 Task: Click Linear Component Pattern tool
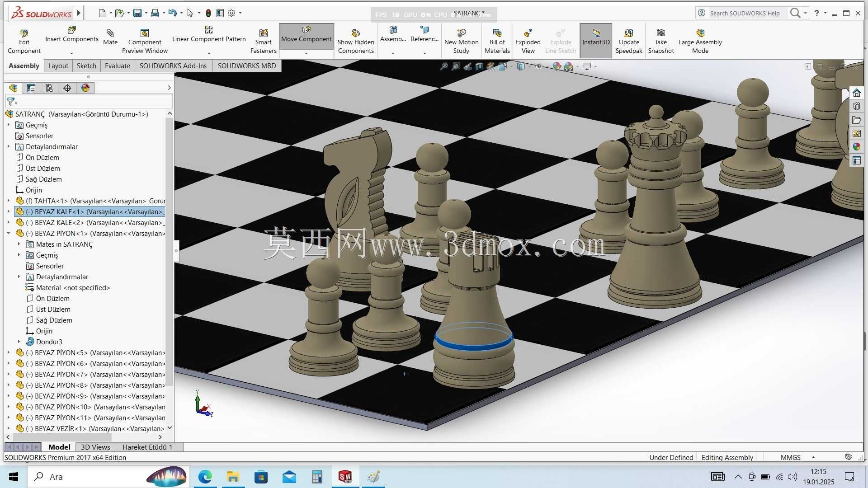pos(209,34)
